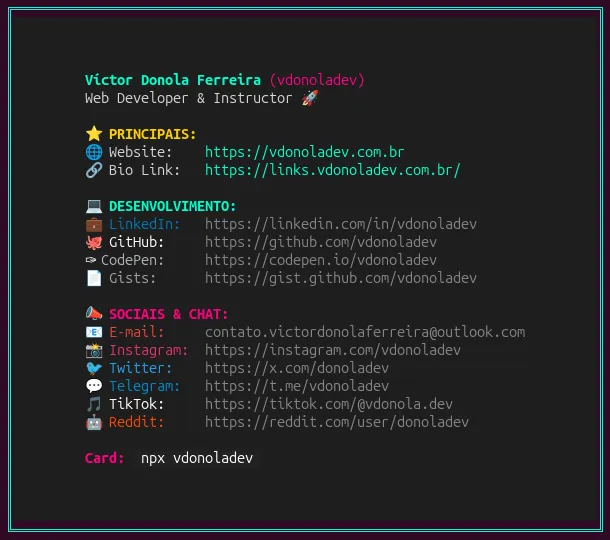Image resolution: width=610 pixels, height=540 pixels.
Task: Click the SOCIAIS & CHAT: heading
Action: click(x=168, y=314)
